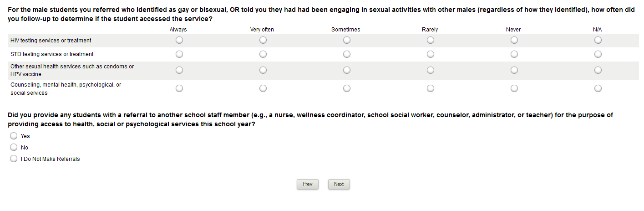Mark Never for Counseling, mental health services
This screenshot has width=644, height=211.
click(x=514, y=88)
